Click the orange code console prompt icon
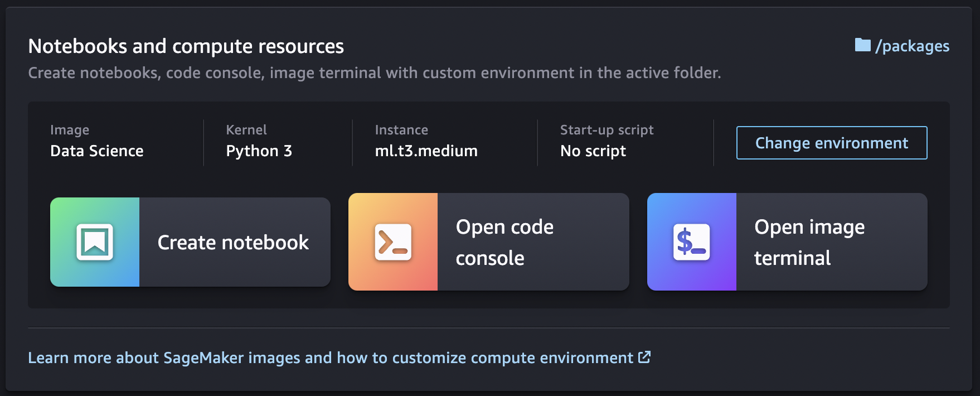Viewport: 980px width, 396px height. (393, 242)
